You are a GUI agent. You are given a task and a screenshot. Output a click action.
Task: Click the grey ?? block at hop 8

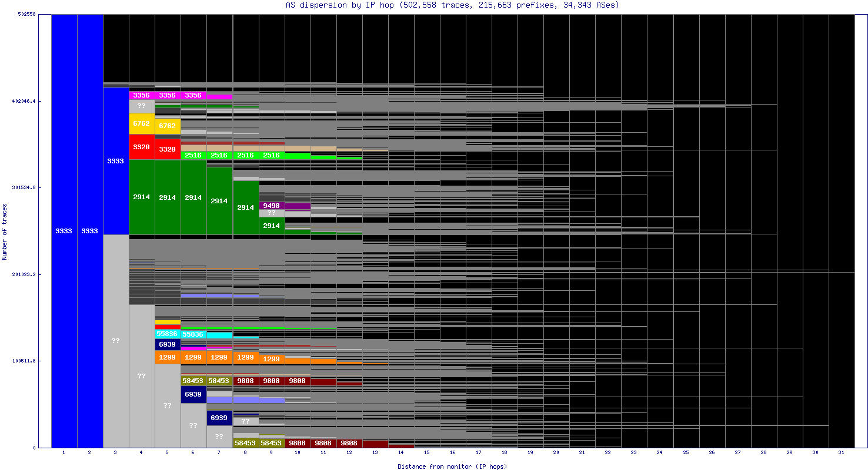(245, 421)
